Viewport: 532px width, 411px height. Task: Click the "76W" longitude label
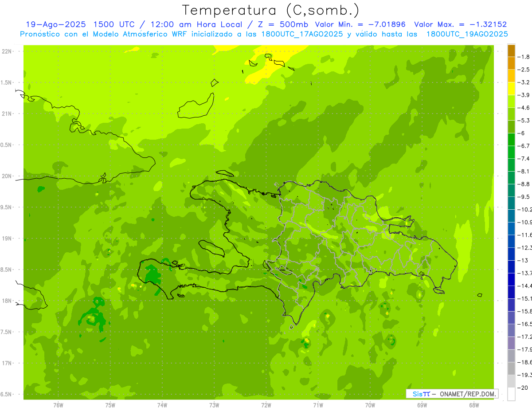point(58,405)
